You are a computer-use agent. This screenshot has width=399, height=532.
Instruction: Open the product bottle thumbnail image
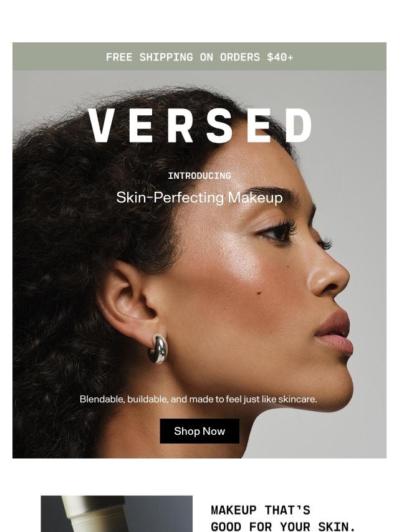[x=117, y=514]
